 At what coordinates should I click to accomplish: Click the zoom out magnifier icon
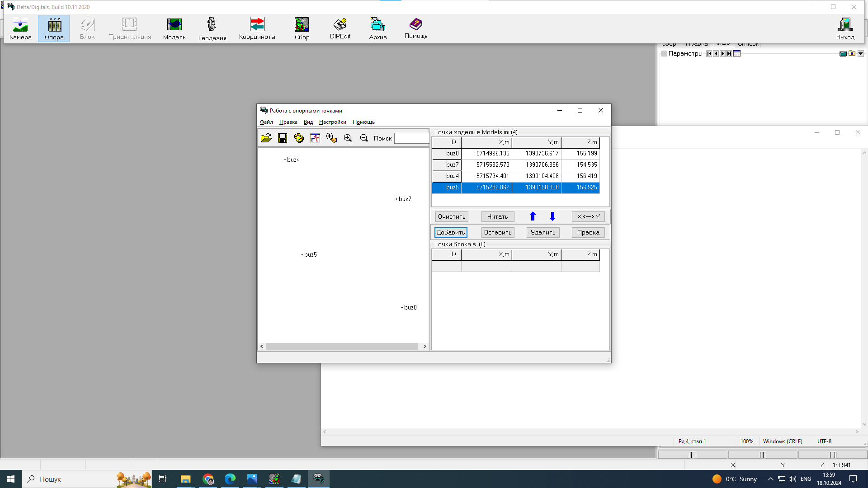coord(364,138)
